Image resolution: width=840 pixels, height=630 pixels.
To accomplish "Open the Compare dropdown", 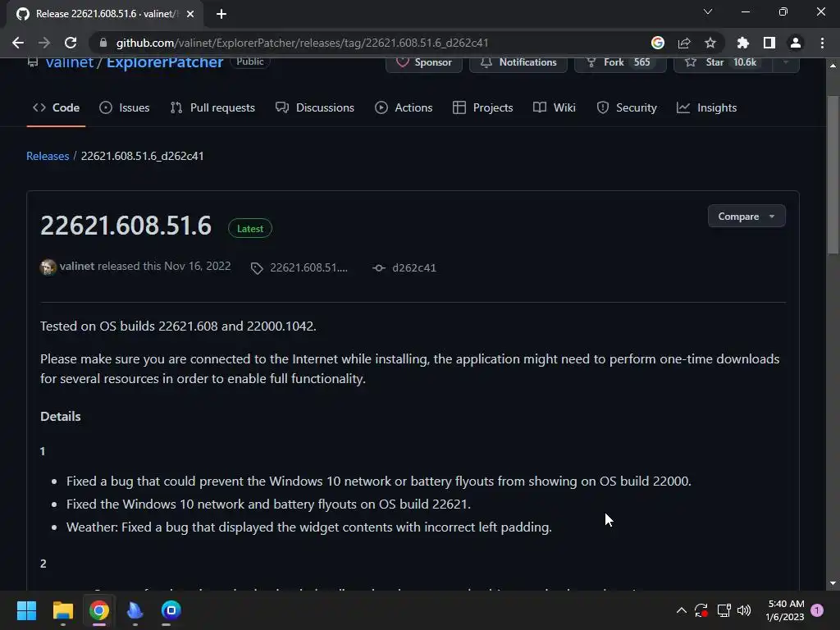I will click(746, 217).
